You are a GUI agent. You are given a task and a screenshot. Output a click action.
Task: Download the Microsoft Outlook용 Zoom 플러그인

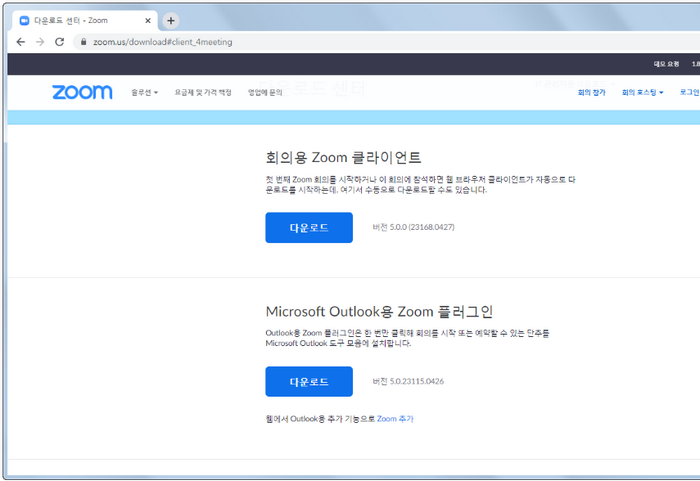click(x=309, y=382)
